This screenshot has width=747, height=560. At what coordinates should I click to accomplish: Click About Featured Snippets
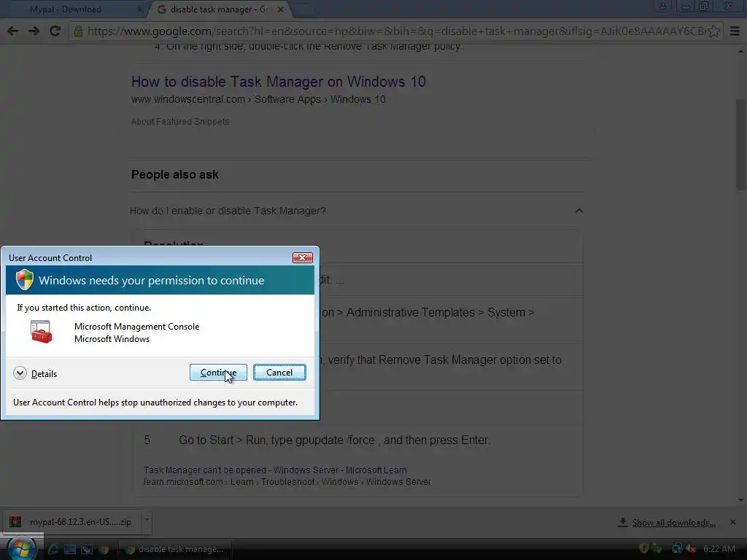180,122
